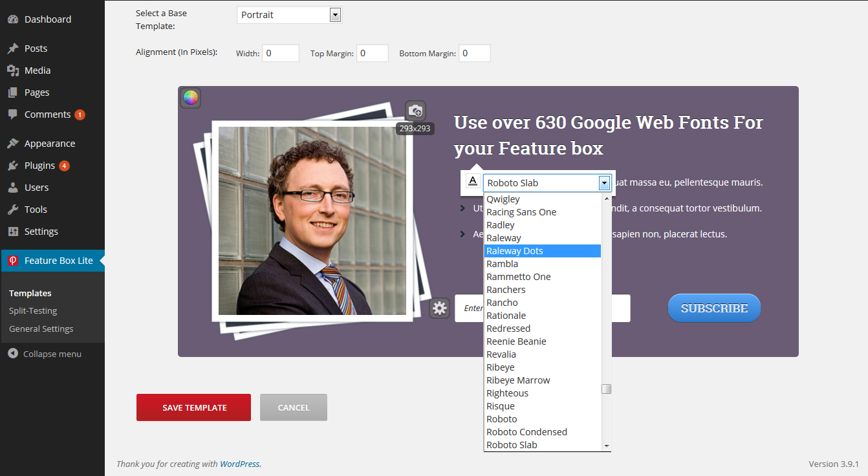Open General Settings submenu item
The image size is (868, 476).
pyautogui.click(x=41, y=329)
